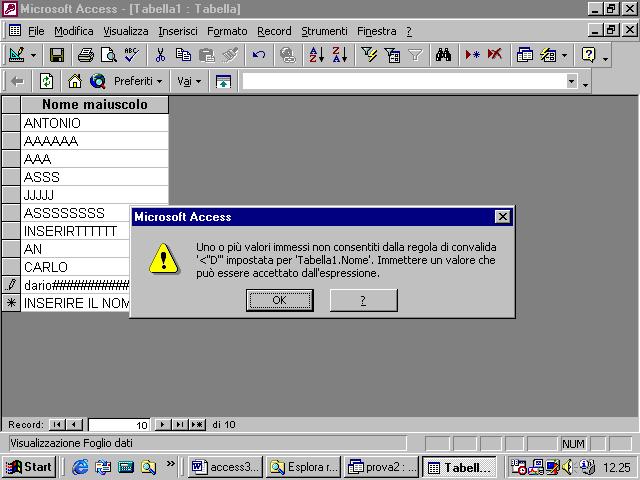
Task: Run the ABC spelling check icon
Action: [132, 55]
